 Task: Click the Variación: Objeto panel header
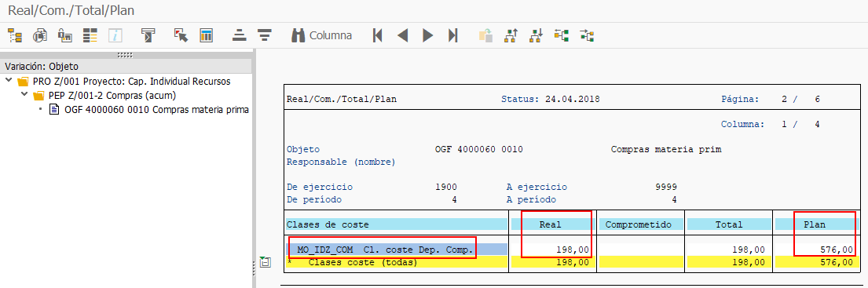coord(126,67)
